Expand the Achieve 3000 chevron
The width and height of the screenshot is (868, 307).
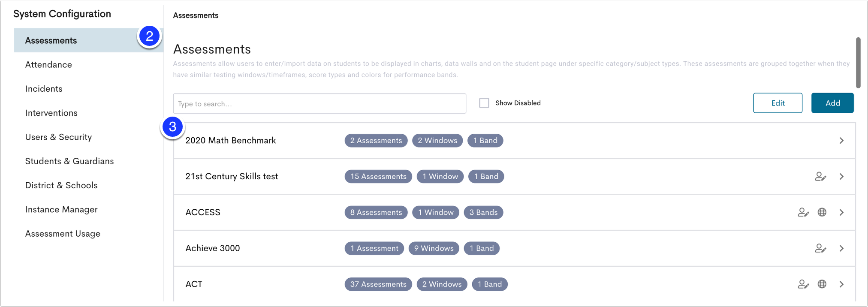(x=841, y=249)
